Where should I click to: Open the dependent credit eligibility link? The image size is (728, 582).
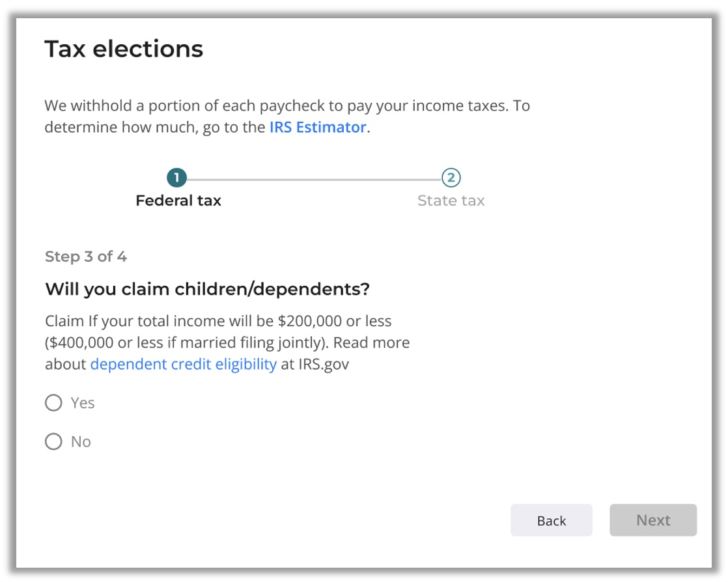click(183, 364)
